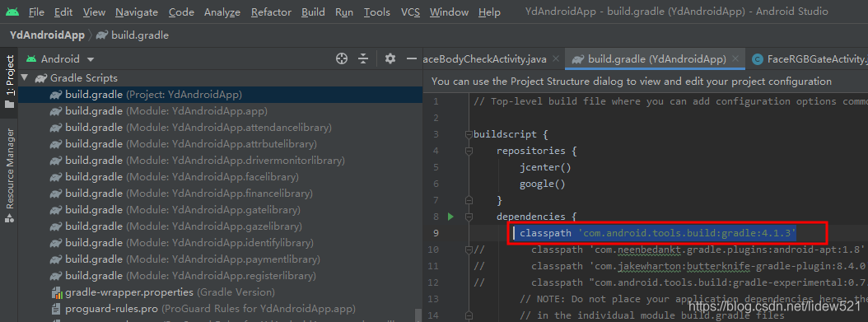
Task: Open the Window menu
Action: (x=449, y=12)
